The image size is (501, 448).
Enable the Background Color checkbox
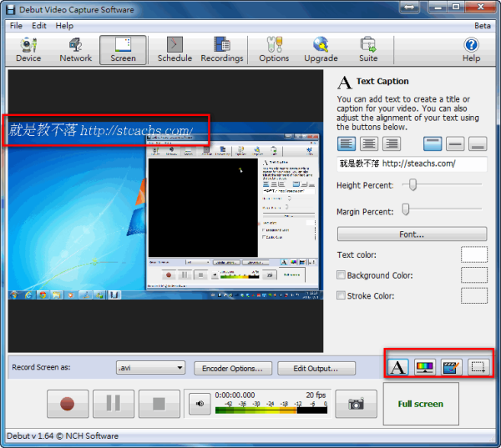click(x=341, y=275)
